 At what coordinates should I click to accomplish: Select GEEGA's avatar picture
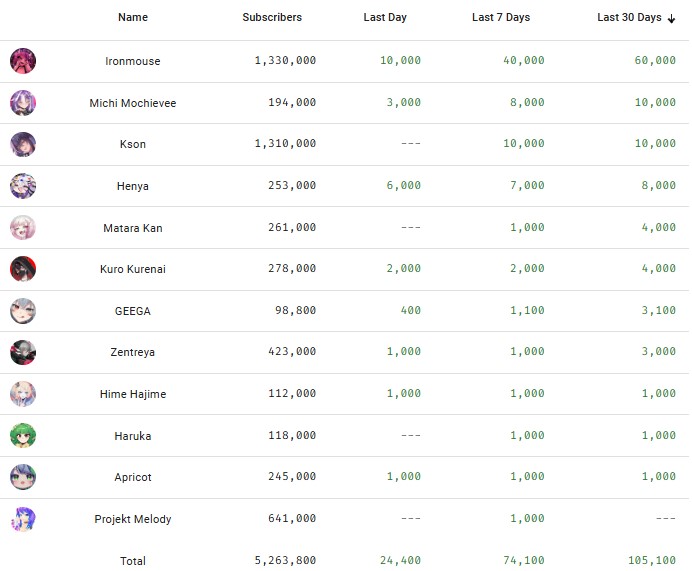[23, 311]
